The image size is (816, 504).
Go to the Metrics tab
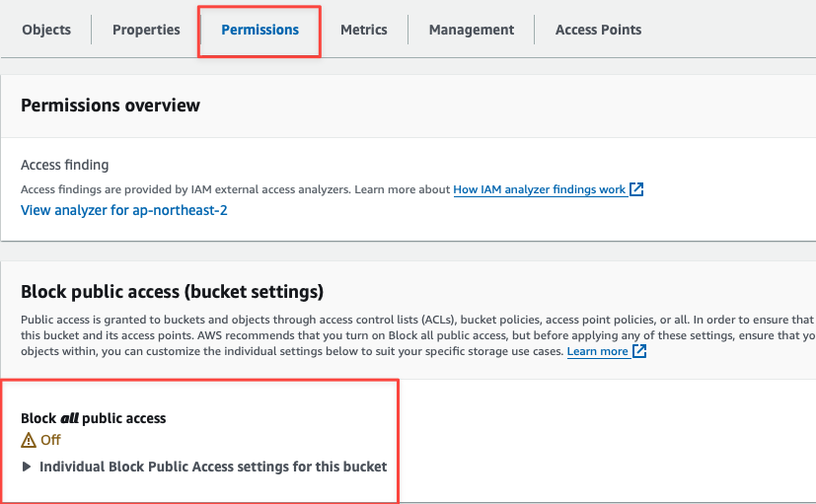point(363,30)
